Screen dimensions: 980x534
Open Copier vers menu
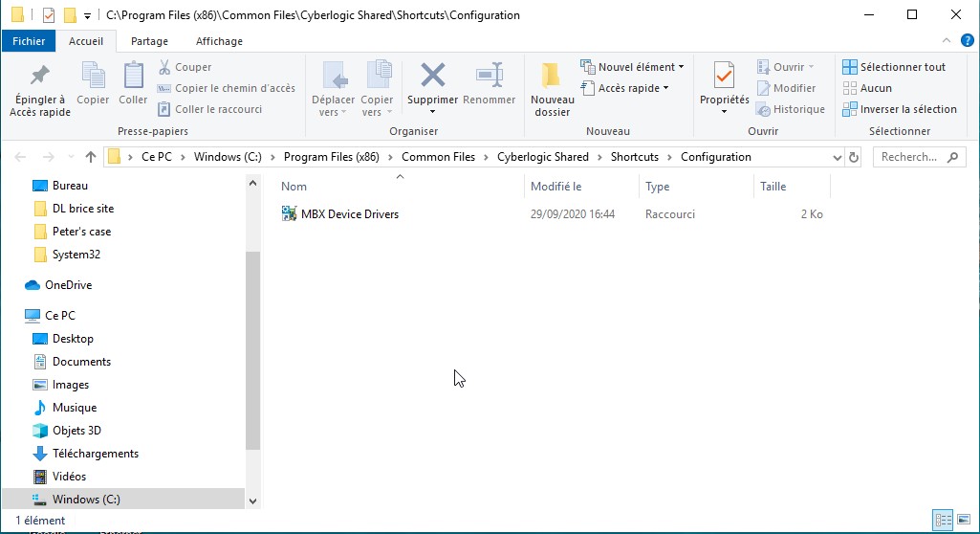[377, 89]
